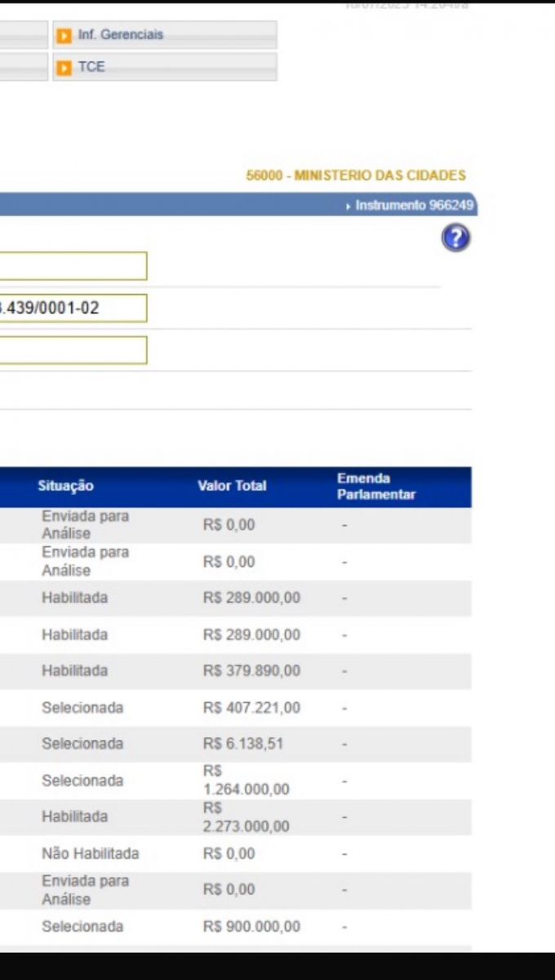Click the R$ 2.273.000,00 value cell
The width and height of the screenshot is (555, 980).
(246, 817)
